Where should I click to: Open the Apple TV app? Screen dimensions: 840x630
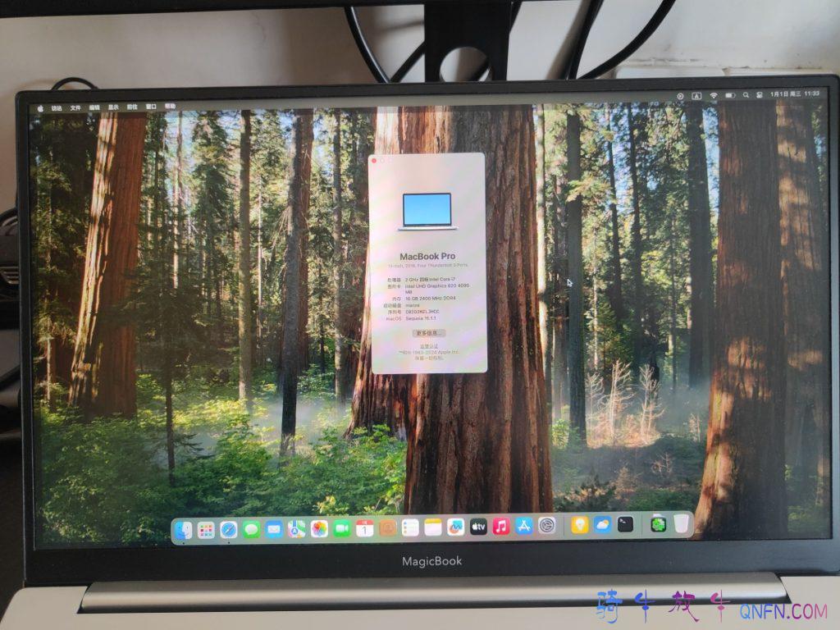pyautogui.click(x=478, y=527)
